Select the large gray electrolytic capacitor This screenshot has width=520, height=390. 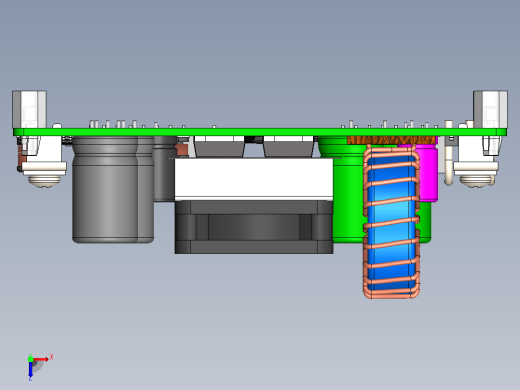105,189
